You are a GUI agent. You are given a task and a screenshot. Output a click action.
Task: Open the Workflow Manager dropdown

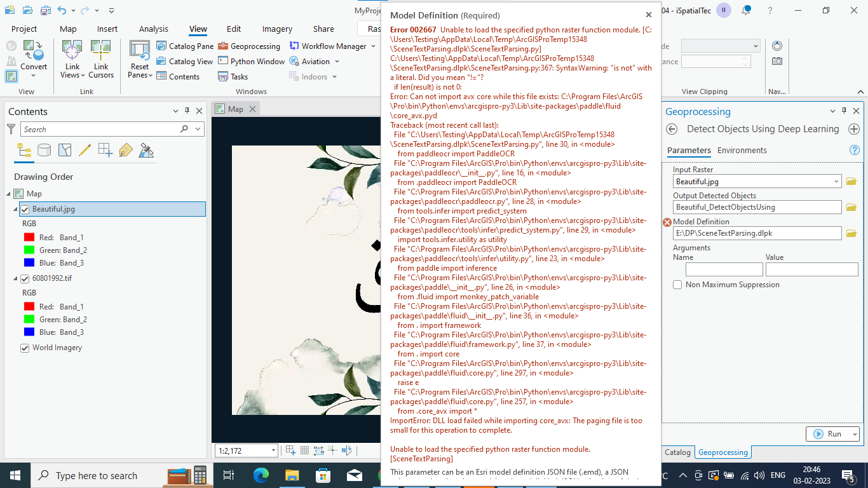pyautogui.click(x=372, y=46)
